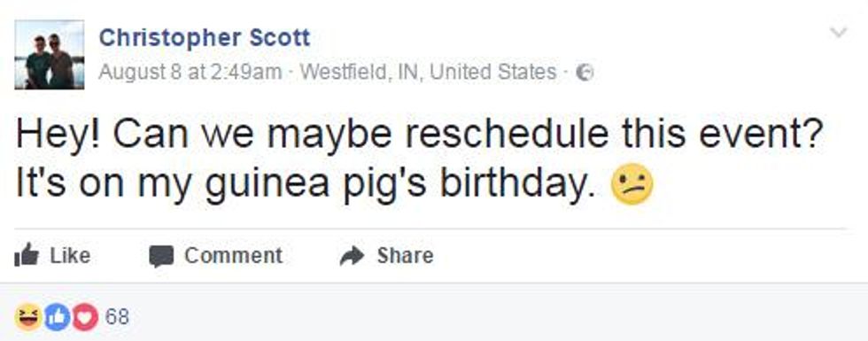Open the post options chevron dropdown
This screenshot has width=868, height=341.
839,33
